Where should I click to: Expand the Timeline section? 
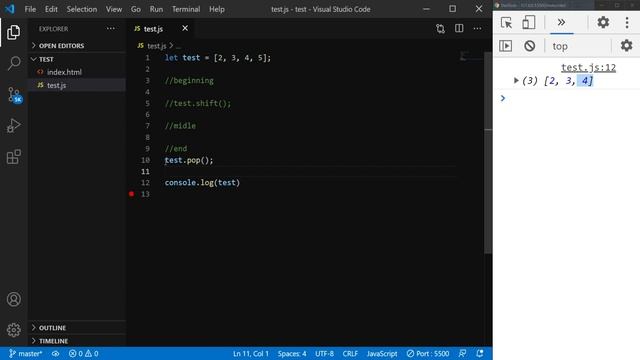pos(77,341)
